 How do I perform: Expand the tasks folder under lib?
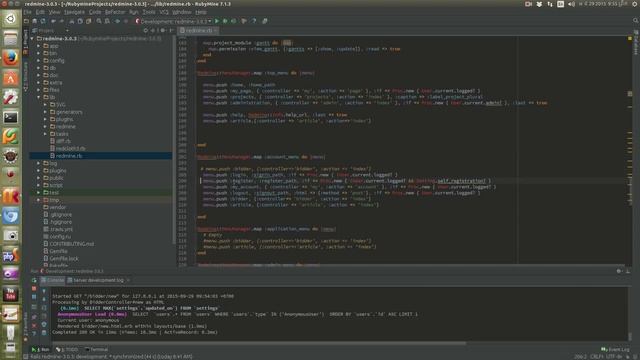[x=45, y=134]
